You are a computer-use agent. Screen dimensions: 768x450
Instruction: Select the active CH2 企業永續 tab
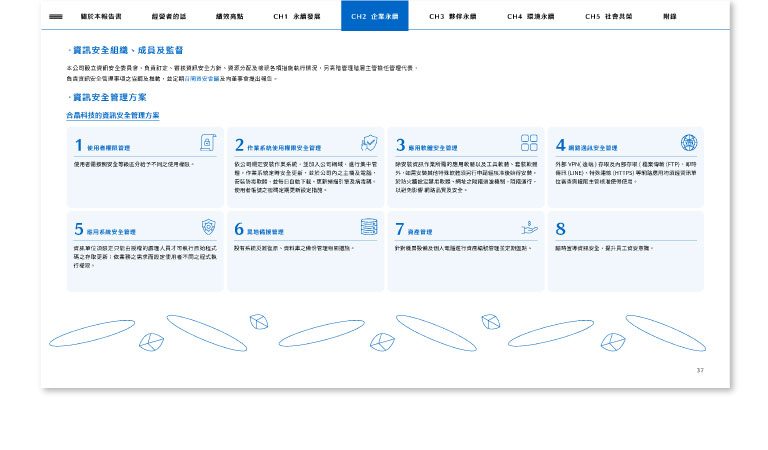[x=374, y=17]
